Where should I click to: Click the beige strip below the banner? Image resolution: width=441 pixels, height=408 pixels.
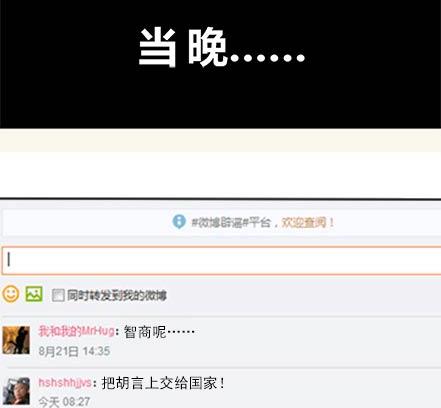(x=220, y=140)
